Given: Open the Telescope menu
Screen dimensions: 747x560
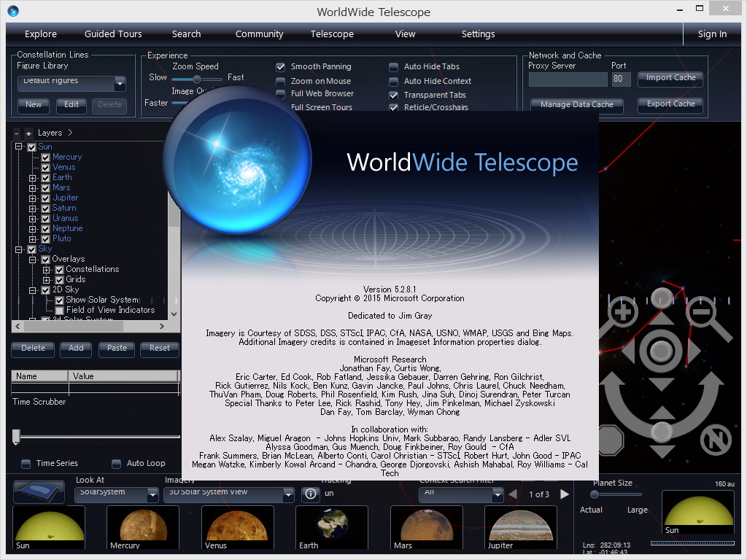Looking at the screenshot, I should tap(332, 34).
